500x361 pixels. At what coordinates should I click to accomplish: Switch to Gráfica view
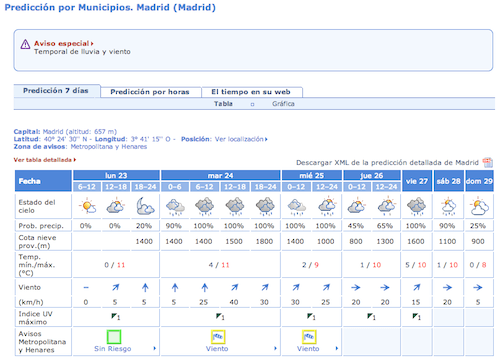pos(283,104)
